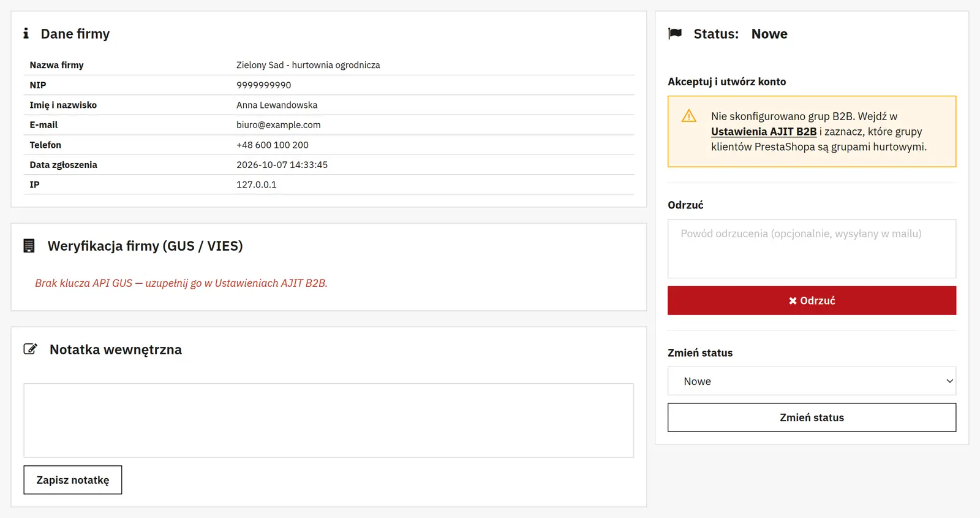Select the e-mail biuro@example.com

(279, 125)
